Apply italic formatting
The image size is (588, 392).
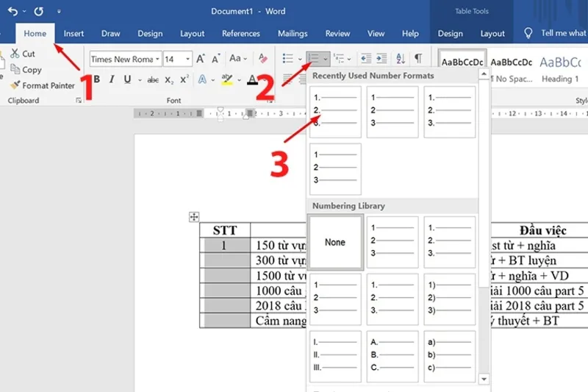112,79
